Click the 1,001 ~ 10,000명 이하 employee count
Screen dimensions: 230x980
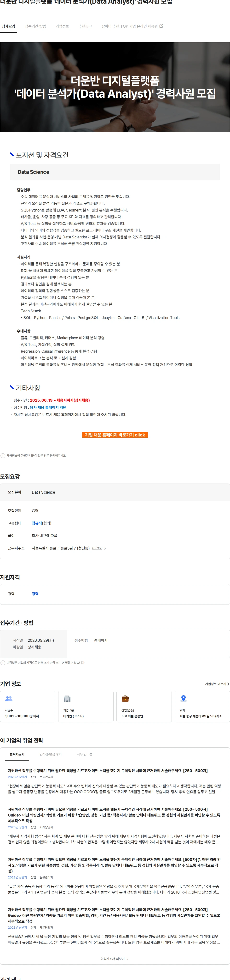click(x=22, y=716)
